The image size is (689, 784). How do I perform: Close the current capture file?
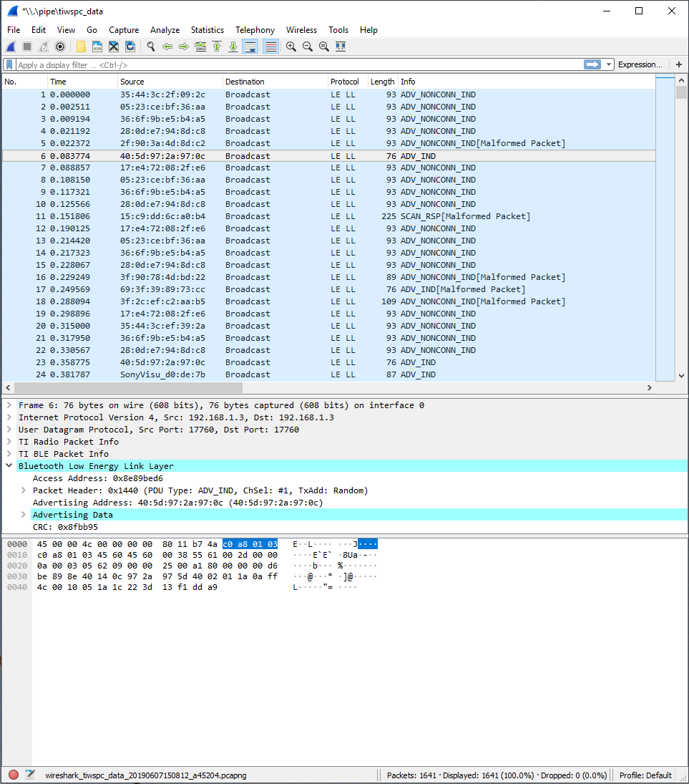[113, 47]
